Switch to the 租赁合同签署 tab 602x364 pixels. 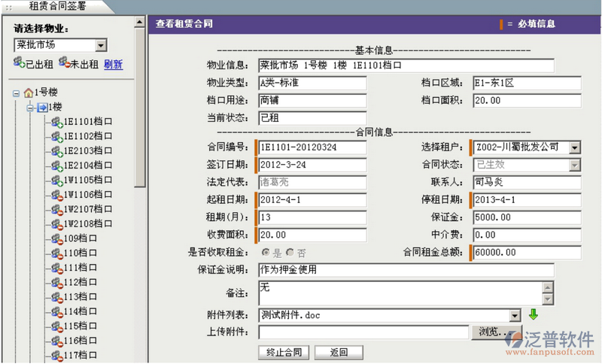[56, 6]
